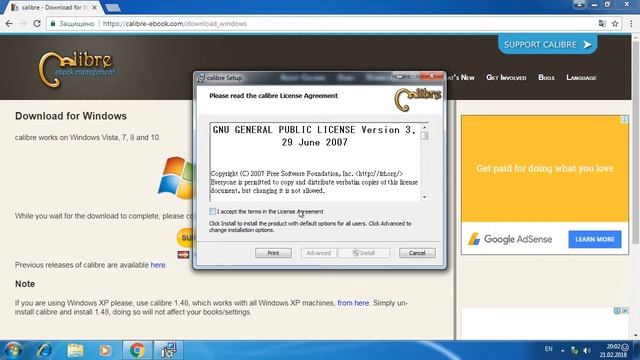Open the Get Involved menu on calibre site
The width and height of the screenshot is (640, 360).
pos(506,78)
